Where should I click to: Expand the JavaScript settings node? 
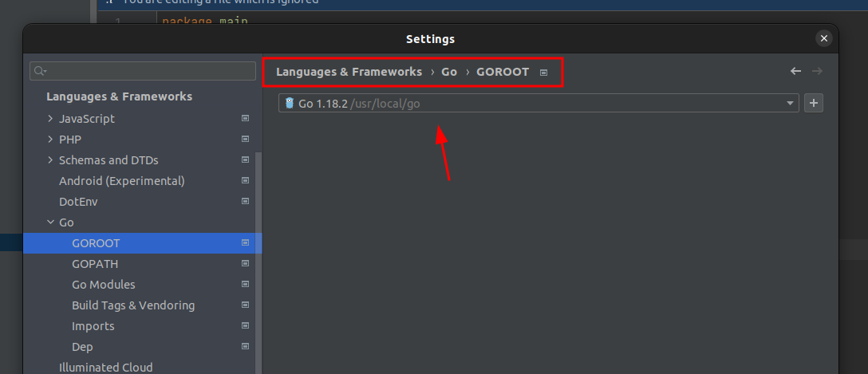pyautogui.click(x=50, y=118)
